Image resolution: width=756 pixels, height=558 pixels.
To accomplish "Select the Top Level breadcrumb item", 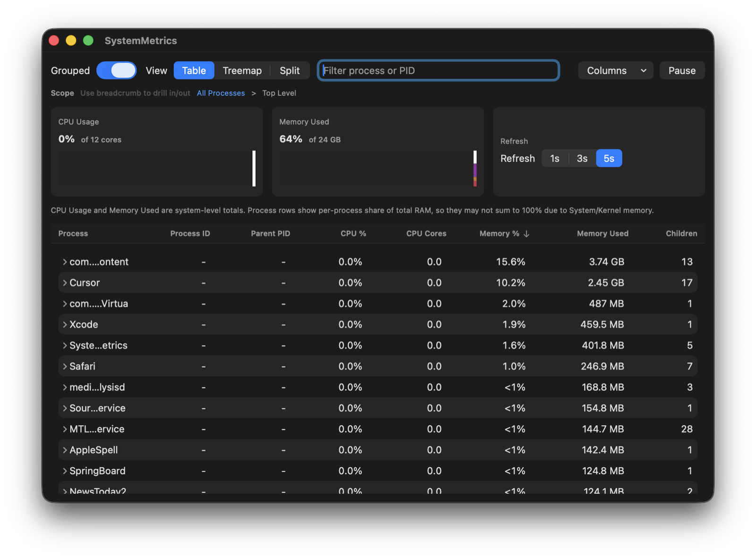I will pyautogui.click(x=279, y=93).
